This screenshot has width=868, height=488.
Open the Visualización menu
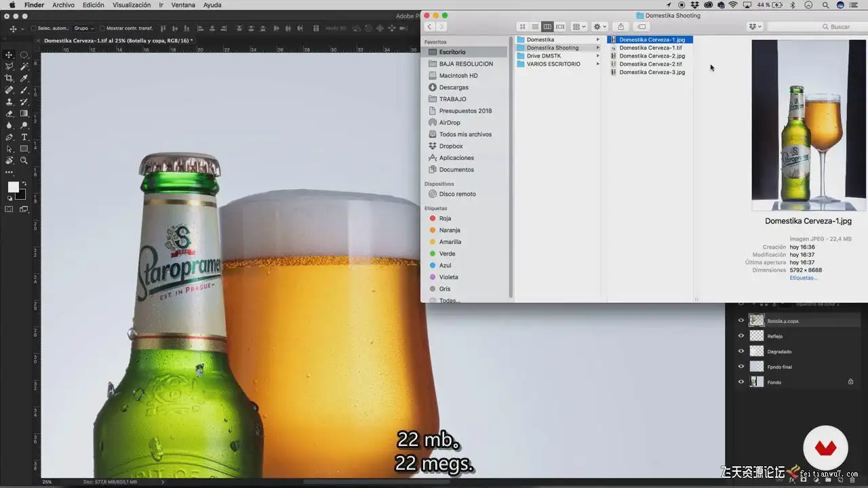(132, 5)
